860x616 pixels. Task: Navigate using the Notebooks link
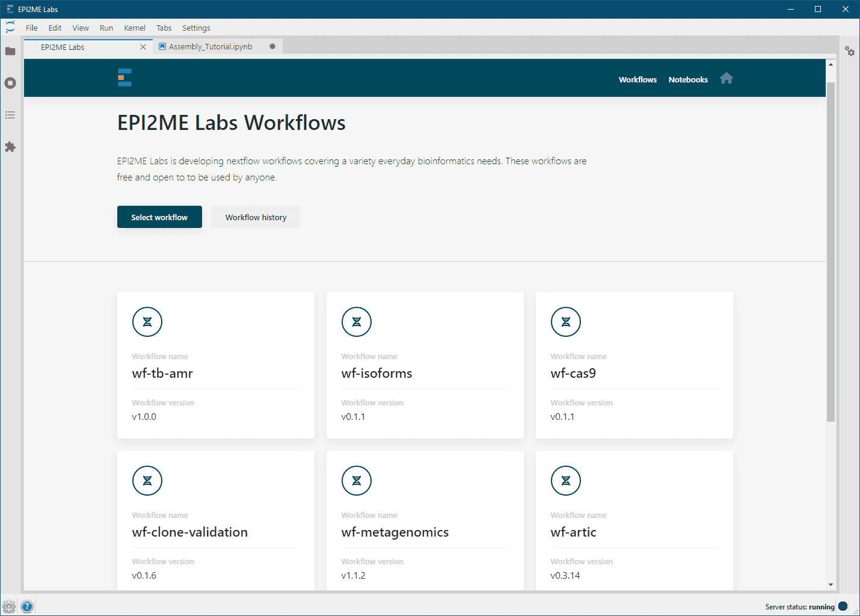[x=688, y=79]
